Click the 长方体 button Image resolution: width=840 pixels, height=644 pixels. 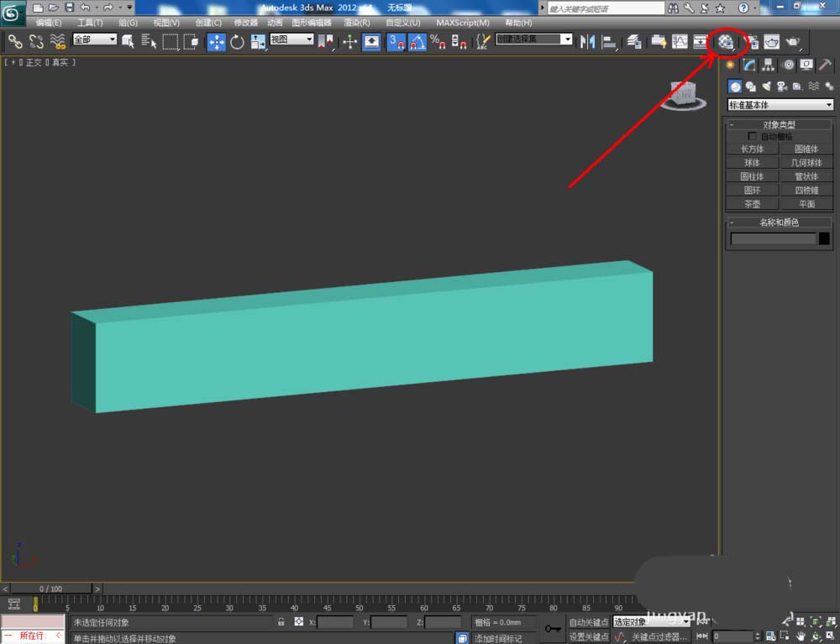click(x=752, y=149)
